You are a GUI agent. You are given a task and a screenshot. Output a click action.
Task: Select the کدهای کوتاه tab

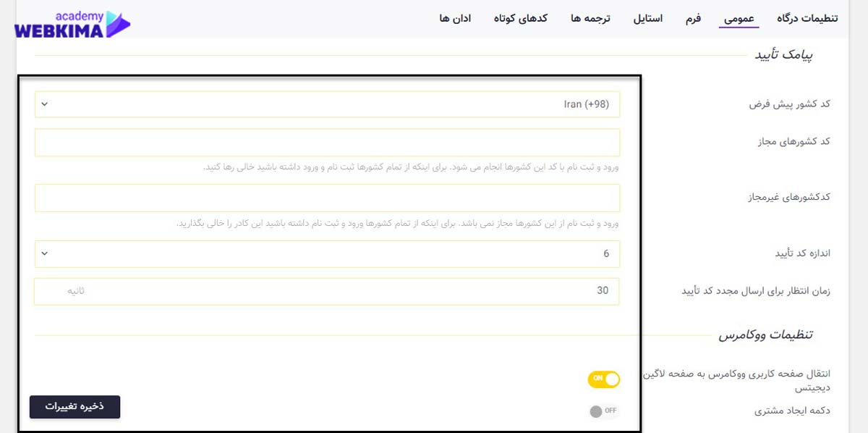coord(521,18)
